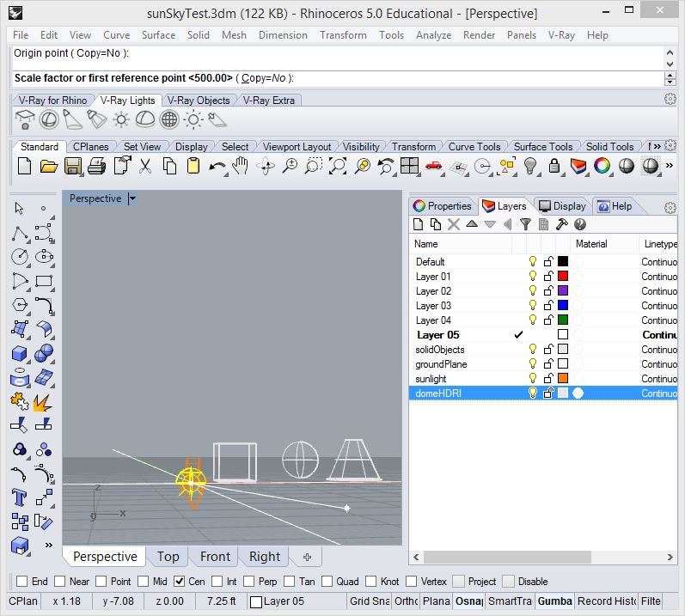Switch to the Curve Tools toolbar tab

[474, 147]
